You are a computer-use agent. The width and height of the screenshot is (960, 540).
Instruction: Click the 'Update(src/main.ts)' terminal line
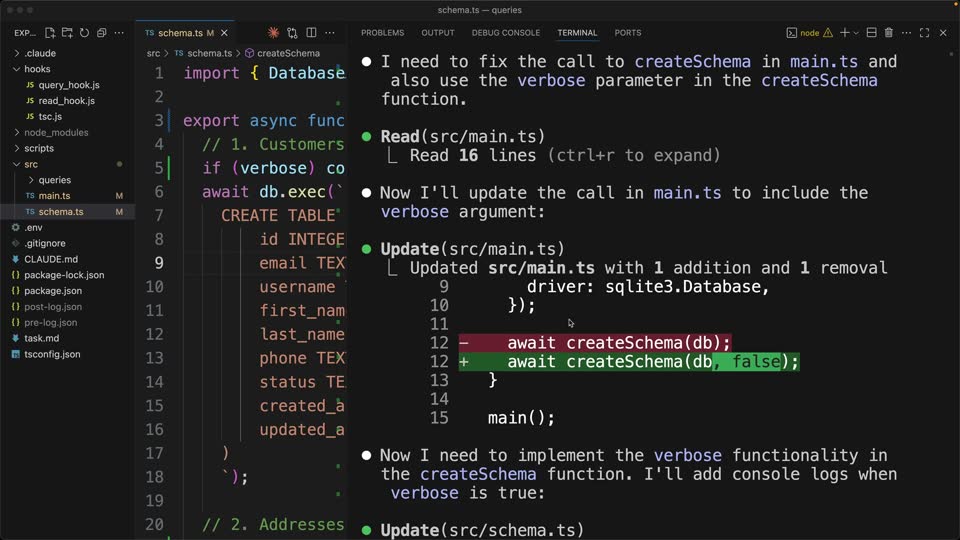(x=472, y=249)
